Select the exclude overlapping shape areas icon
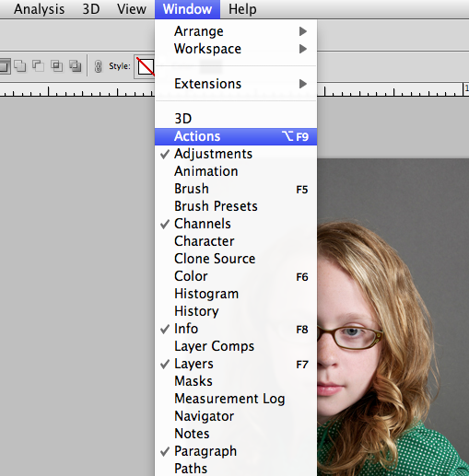This screenshot has width=469, height=476. click(76, 65)
